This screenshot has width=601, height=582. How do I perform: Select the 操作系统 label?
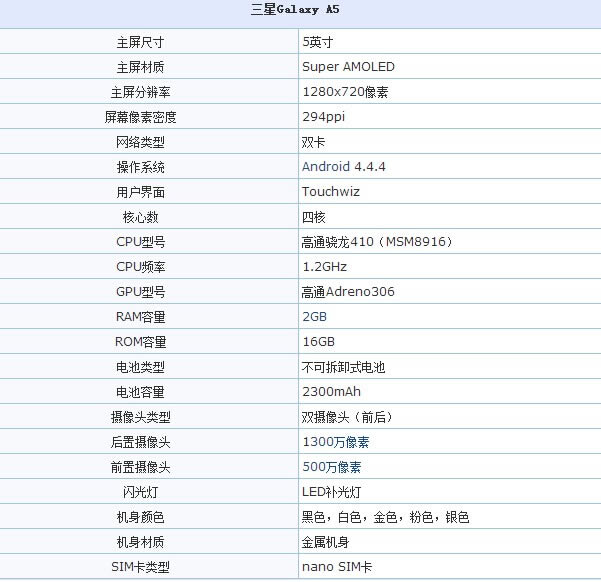click(141, 167)
